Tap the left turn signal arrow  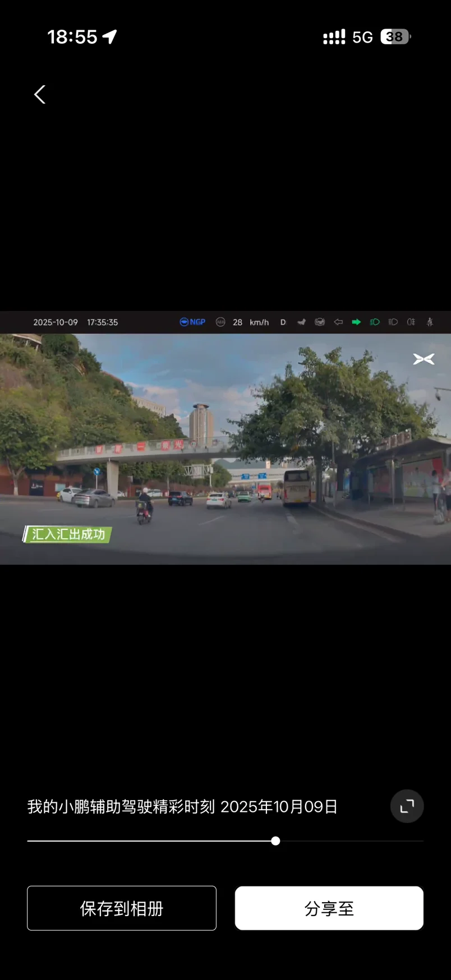(338, 322)
